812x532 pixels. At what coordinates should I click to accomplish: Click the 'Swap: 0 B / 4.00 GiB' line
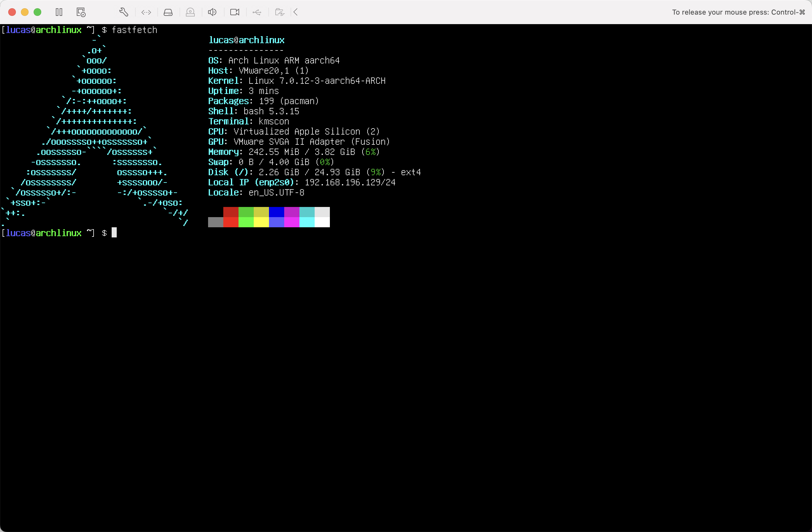271,162
